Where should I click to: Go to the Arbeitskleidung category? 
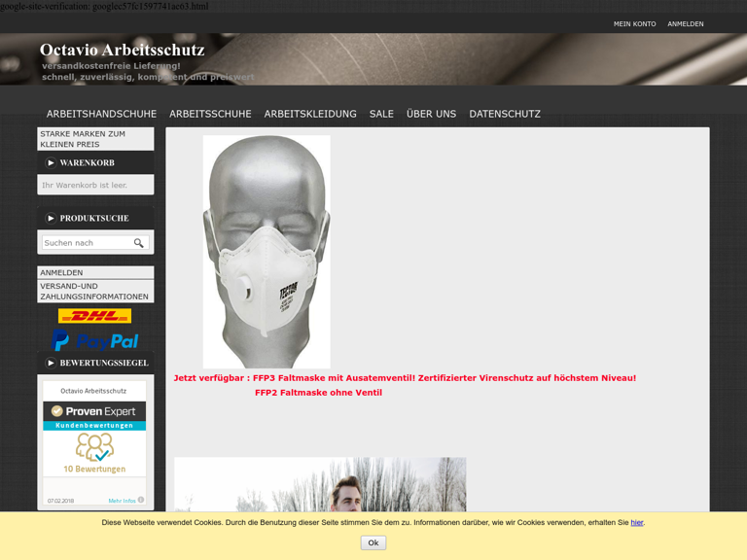[310, 114]
